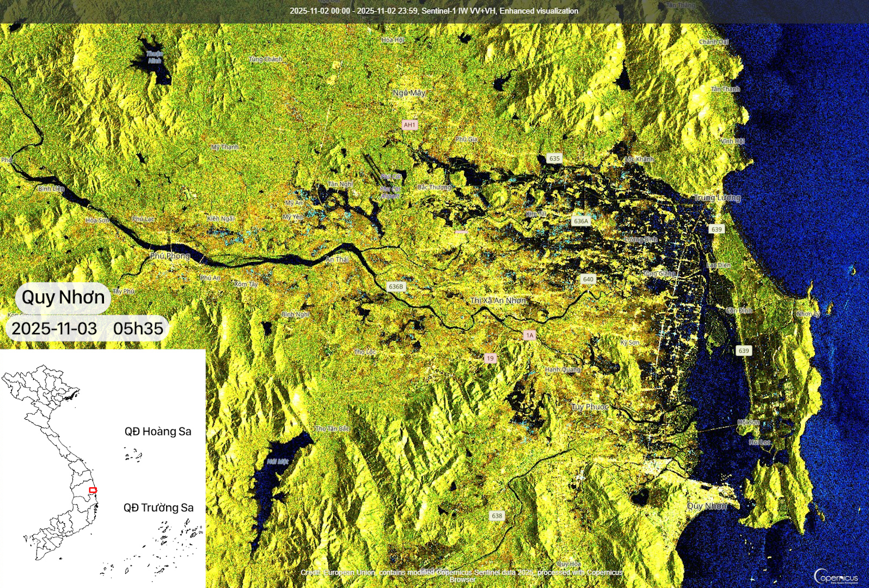Click the QĐ Trường Sa label

158,508
